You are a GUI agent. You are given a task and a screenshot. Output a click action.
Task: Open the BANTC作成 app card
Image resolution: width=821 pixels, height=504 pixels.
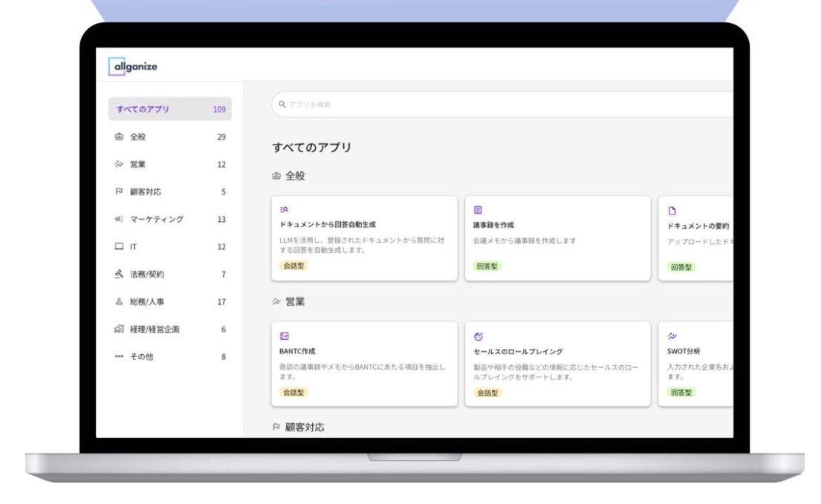tap(364, 364)
